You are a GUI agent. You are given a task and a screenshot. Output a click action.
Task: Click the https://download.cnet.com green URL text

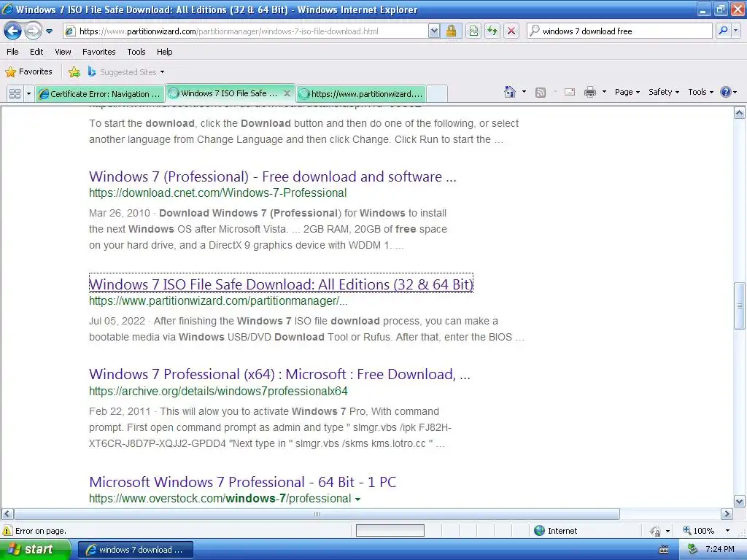click(217, 192)
